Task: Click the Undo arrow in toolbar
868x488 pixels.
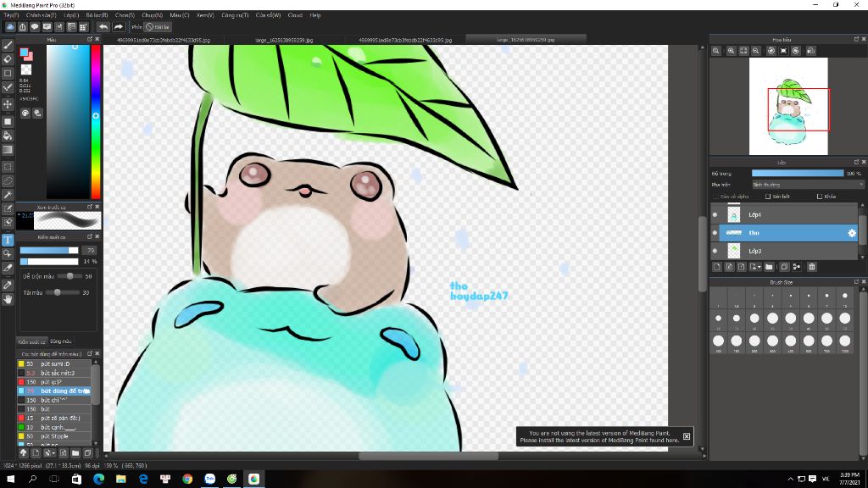Action: 103,26
